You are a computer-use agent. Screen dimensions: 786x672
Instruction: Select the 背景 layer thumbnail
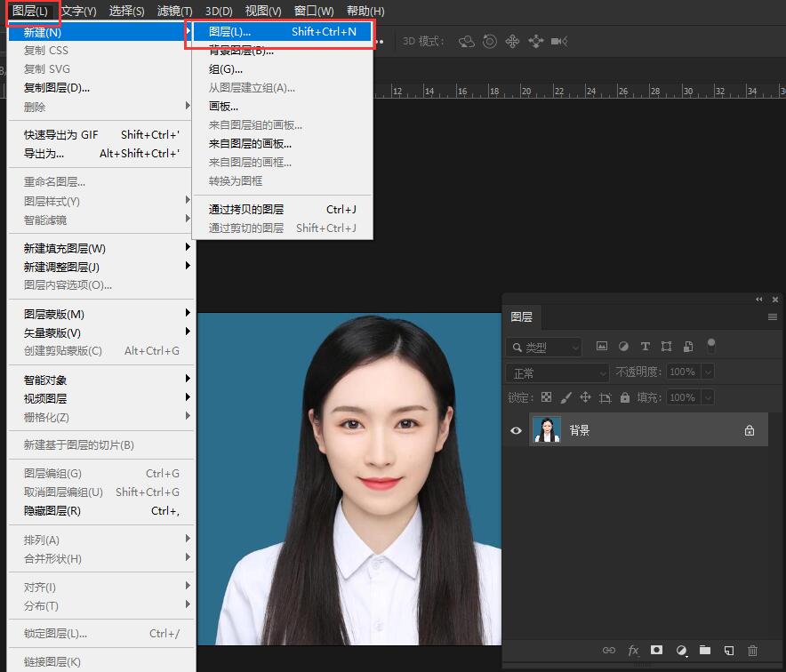[546, 430]
